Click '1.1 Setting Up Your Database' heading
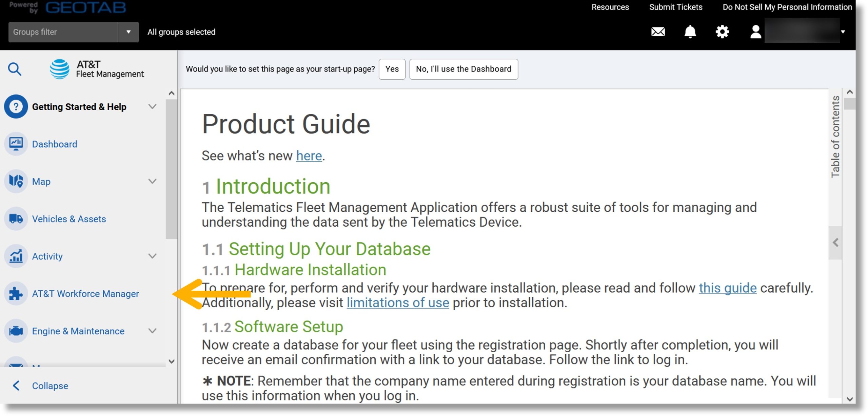 coord(316,249)
